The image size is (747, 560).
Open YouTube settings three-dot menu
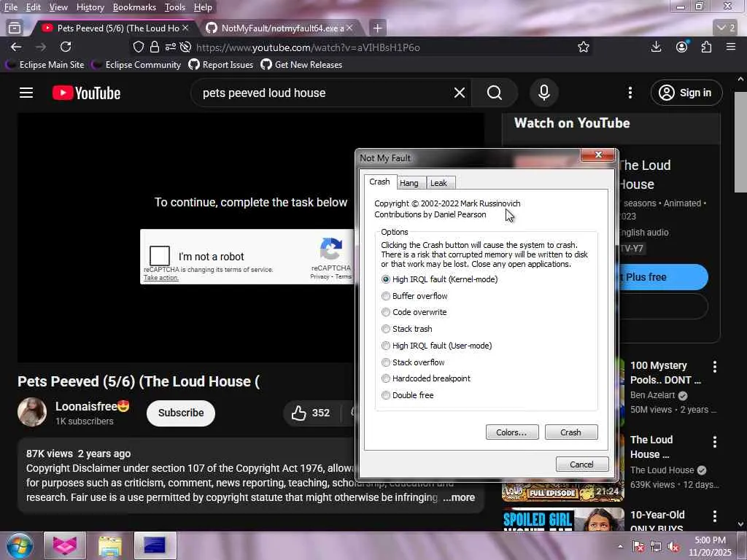click(x=630, y=93)
